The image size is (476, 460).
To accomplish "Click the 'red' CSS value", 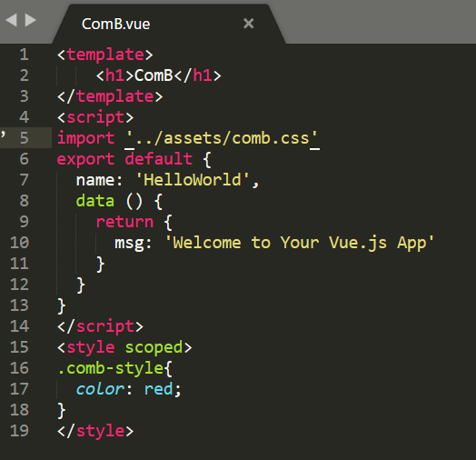I will [x=158, y=389].
